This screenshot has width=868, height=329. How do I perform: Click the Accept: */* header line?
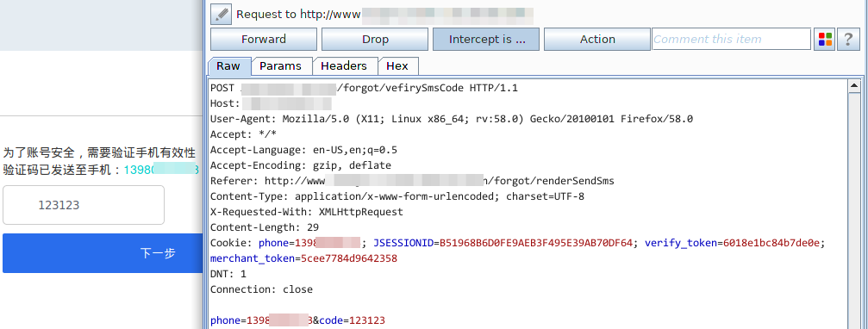(x=244, y=134)
